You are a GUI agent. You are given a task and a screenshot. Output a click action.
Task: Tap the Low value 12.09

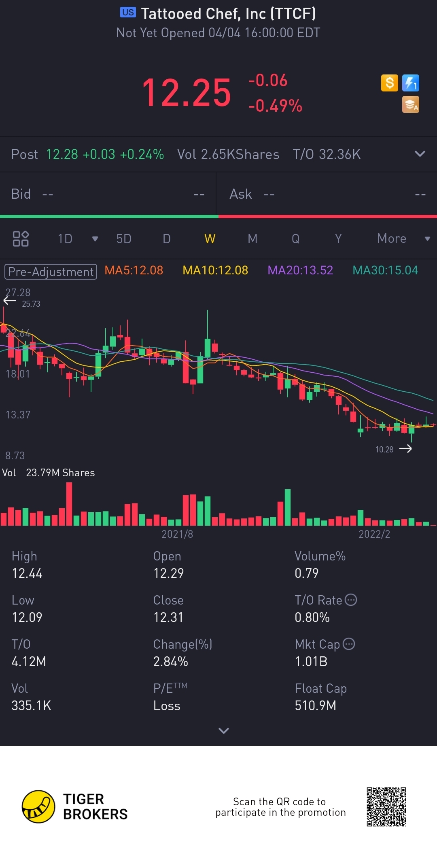pos(27,618)
